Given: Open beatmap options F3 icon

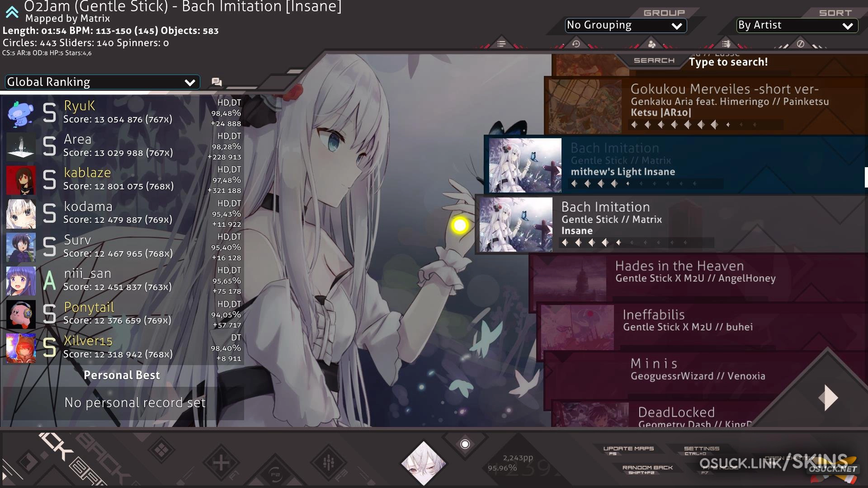Looking at the screenshot, I should point(329,463).
